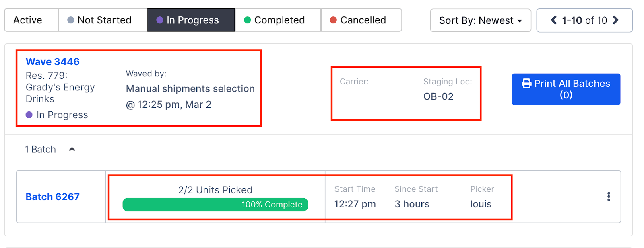
Task: Open the Wave 3446 link
Action: (52, 61)
